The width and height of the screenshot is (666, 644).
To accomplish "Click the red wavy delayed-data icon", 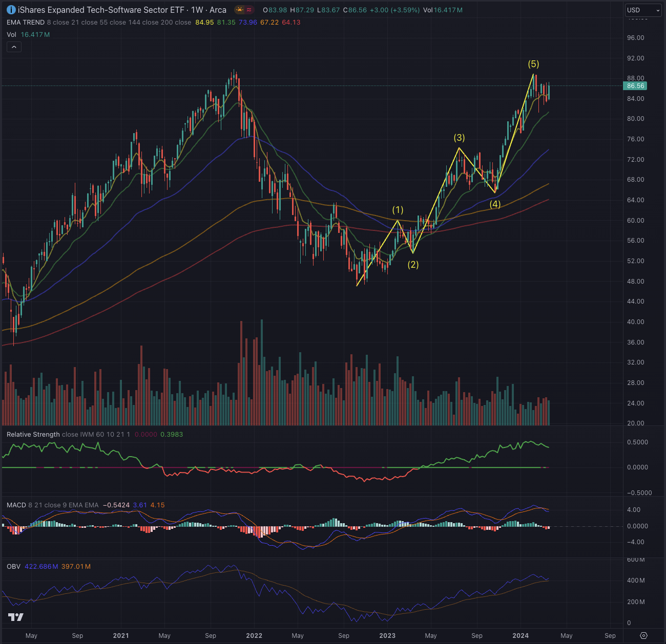I will point(249,10).
